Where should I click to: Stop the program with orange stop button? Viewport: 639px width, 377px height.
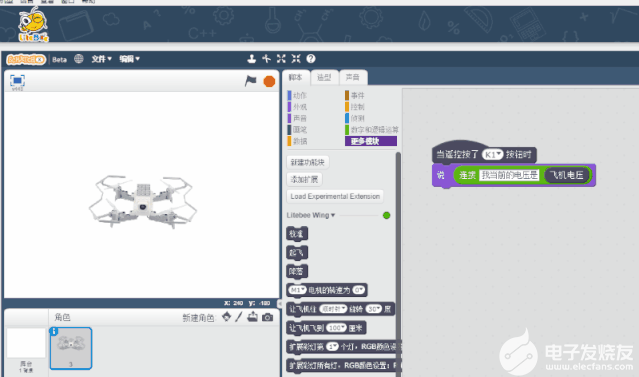[269, 81]
